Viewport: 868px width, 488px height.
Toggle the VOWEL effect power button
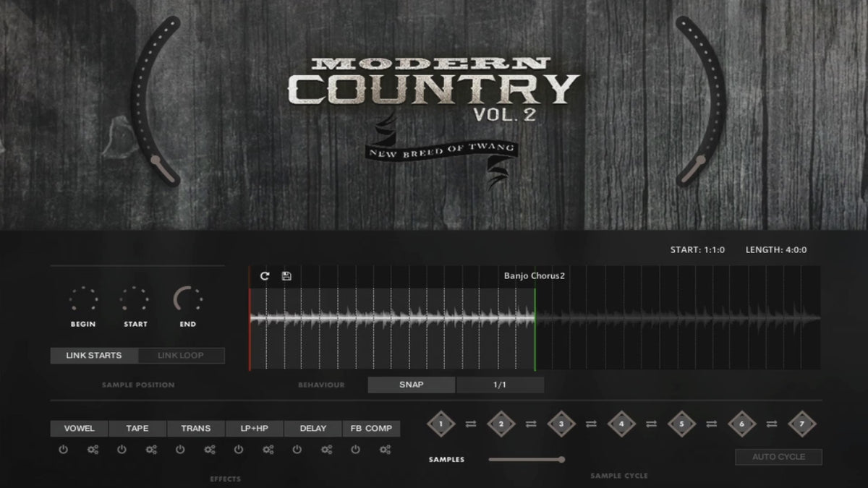pyautogui.click(x=63, y=450)
